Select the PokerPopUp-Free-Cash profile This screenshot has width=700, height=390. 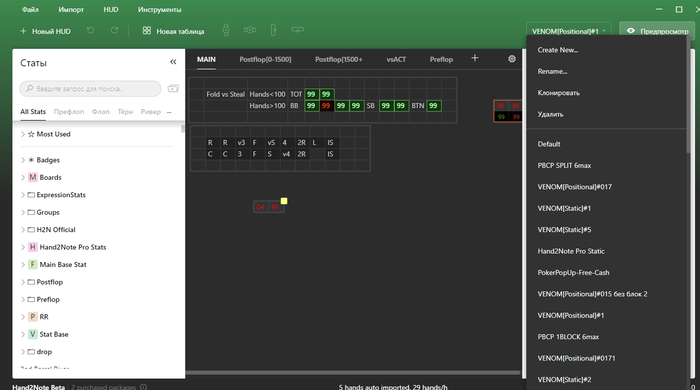click(x=573, y=273)
